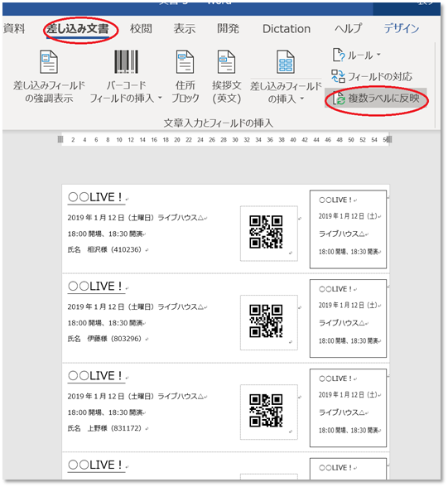Open the 開発 tab
This screenshot has height=487, width=448.
tap(228, 29)
